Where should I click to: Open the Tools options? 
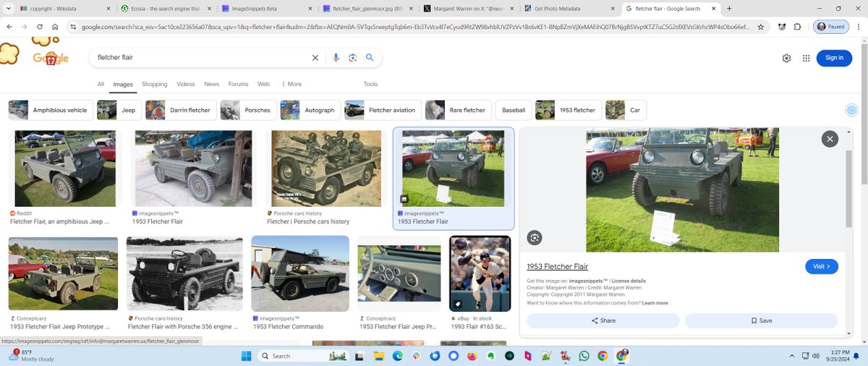coord(370,84)
